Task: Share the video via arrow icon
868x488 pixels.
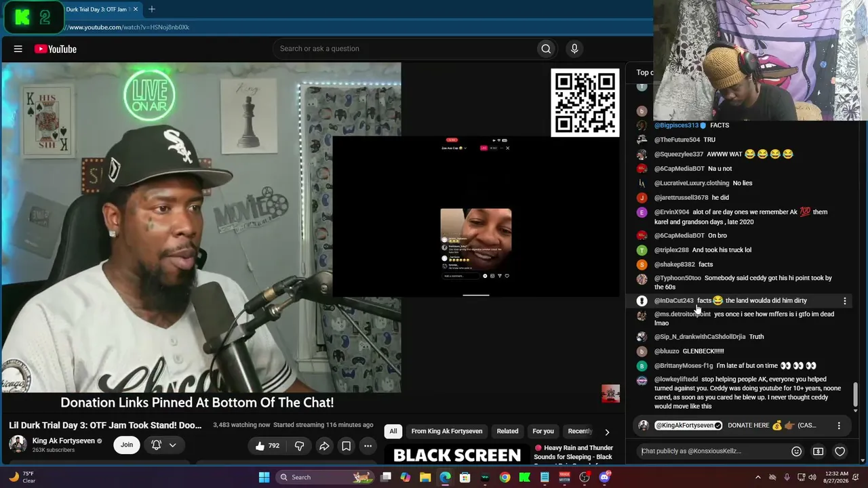Action: [324, 446]
